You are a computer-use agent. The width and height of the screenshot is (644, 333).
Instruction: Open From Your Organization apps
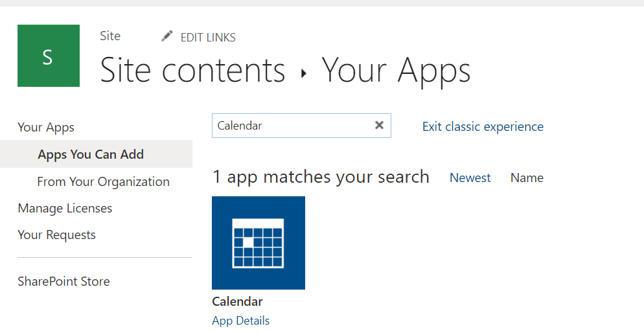[104, 182]
